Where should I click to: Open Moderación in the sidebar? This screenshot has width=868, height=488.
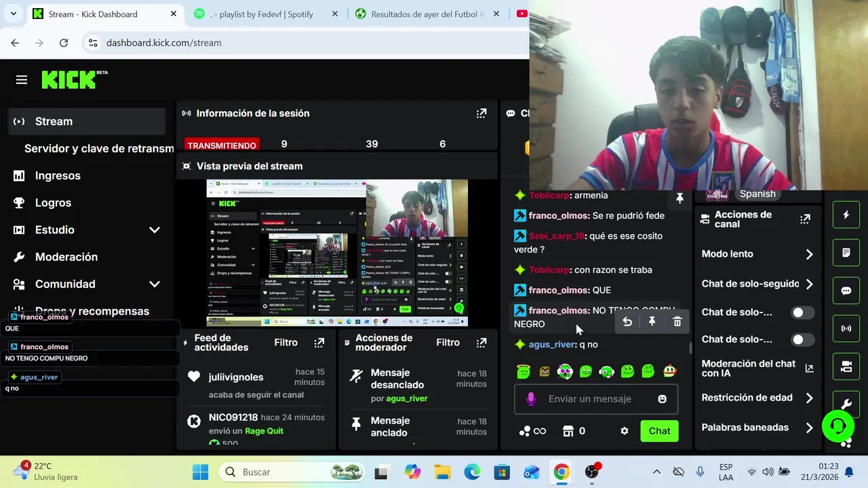[66, 257]
